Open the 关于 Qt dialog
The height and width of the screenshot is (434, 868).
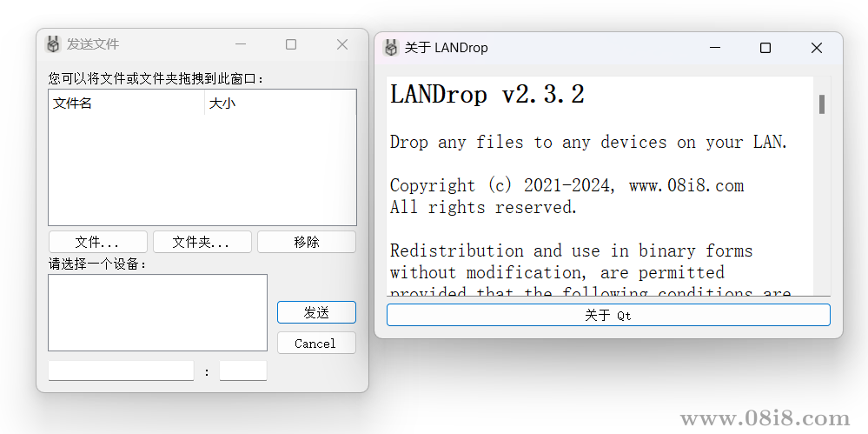608,315
